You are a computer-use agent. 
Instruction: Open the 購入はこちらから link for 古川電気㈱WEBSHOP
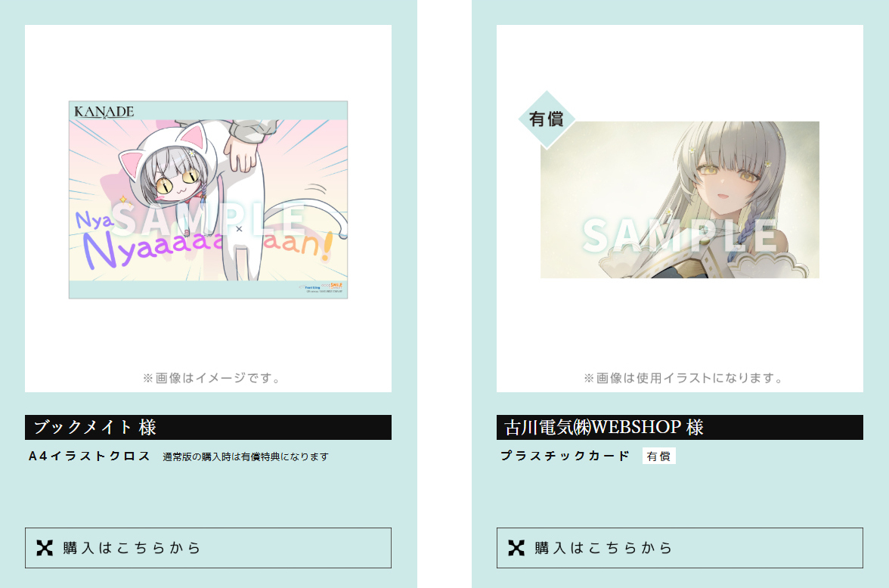[680, 548]
